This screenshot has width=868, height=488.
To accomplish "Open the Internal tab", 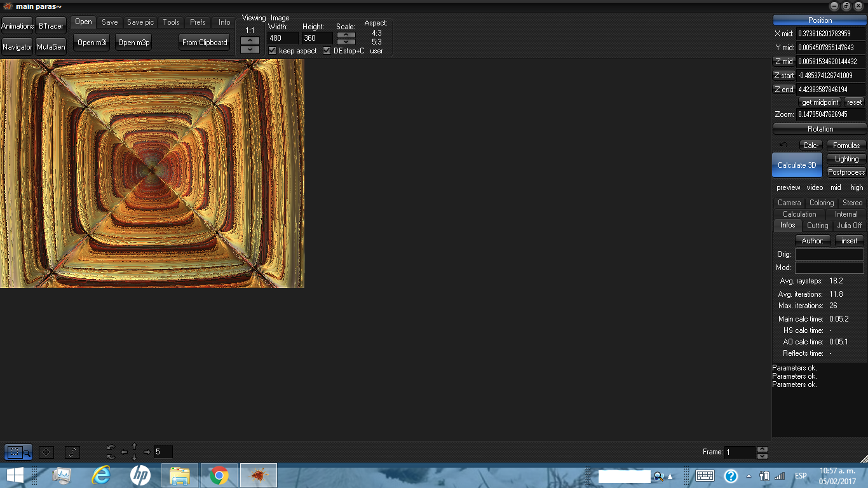I will click(x=846, y=214).
